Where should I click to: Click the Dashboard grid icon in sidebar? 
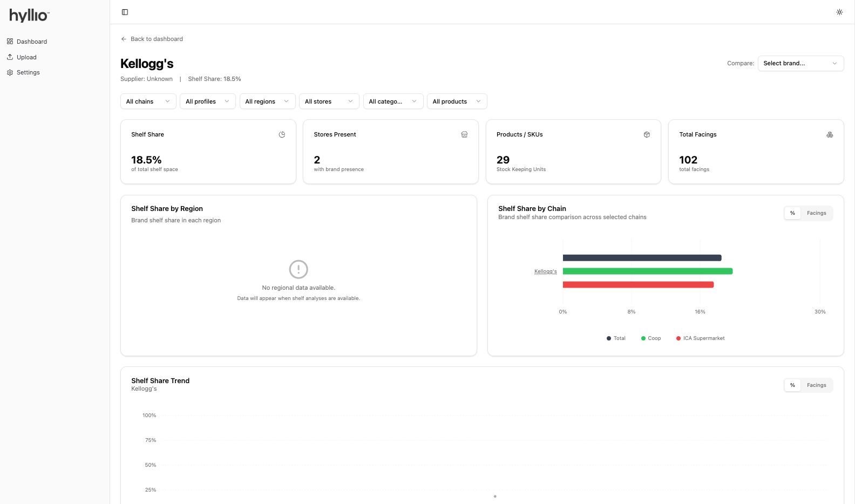10,42
